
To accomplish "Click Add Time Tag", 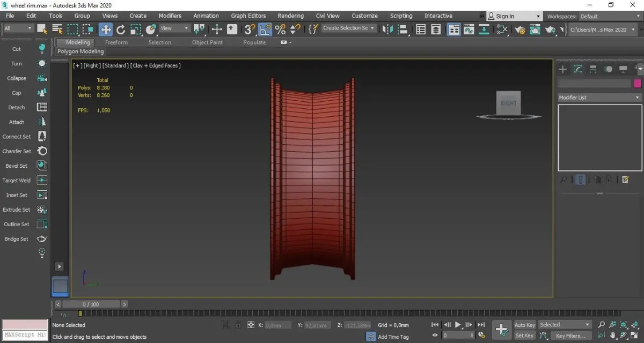I will click(x=393, y=337).
